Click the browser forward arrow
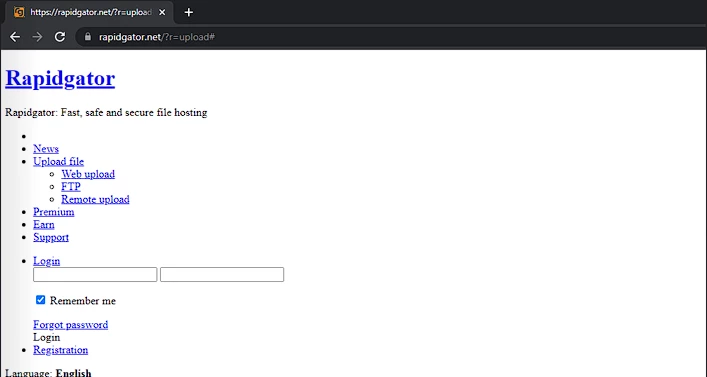 [37, 37]
